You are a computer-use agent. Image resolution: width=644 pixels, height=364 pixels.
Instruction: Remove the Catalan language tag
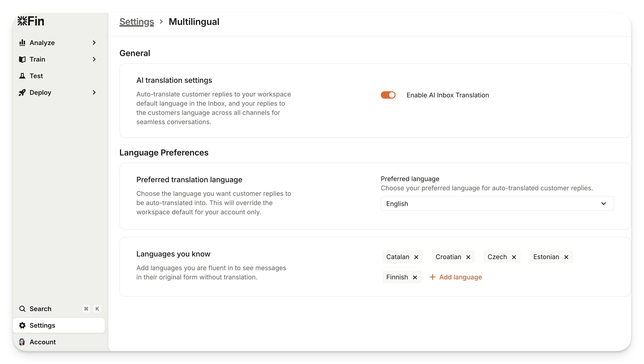416,257
